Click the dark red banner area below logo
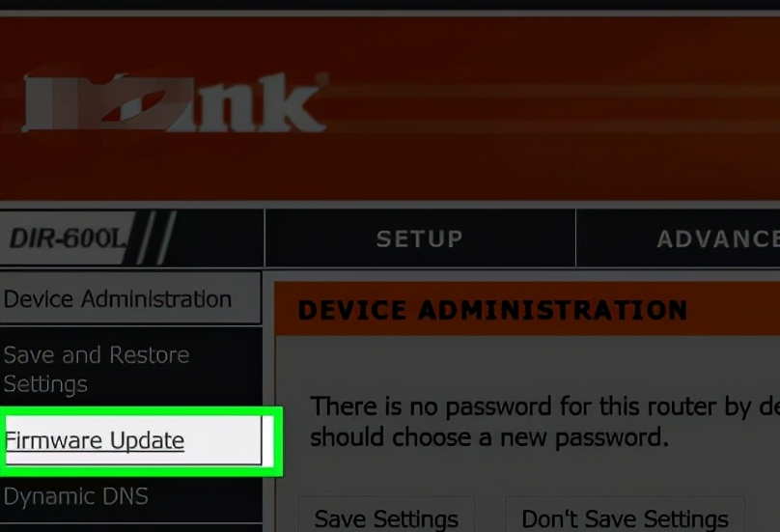Screen dimensions: 780x532 (390, 167)
